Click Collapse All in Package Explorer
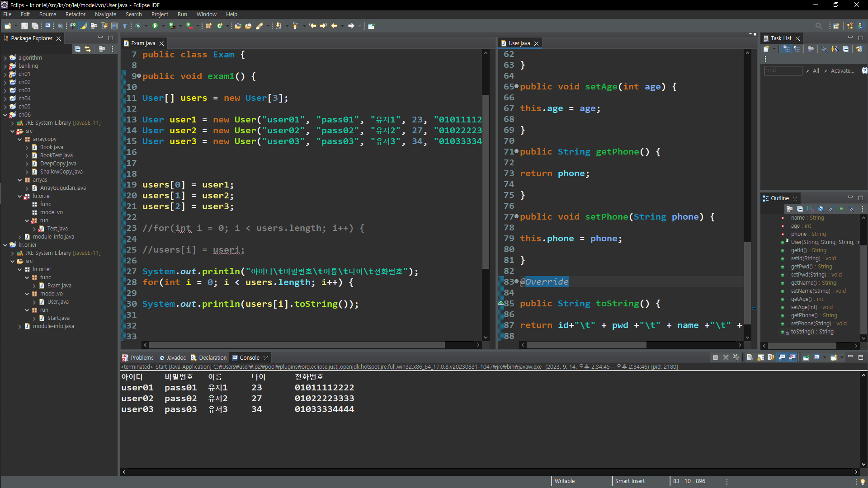868x488 pixels. 77,49
